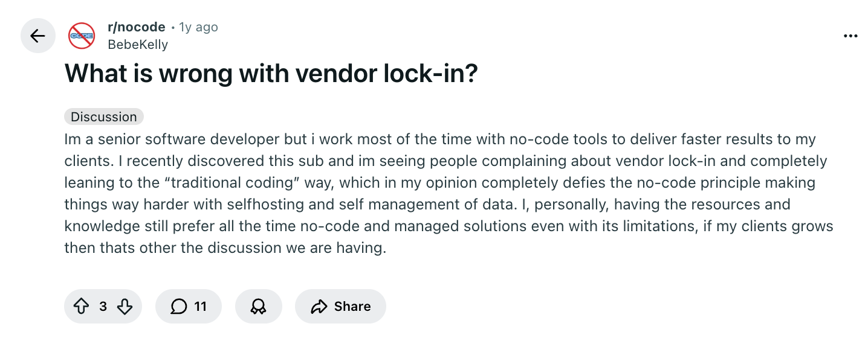The height and width of the screenshot is (338, 868).
Task: Downvote the vendor lock-in post
Action: coord(125,307)
